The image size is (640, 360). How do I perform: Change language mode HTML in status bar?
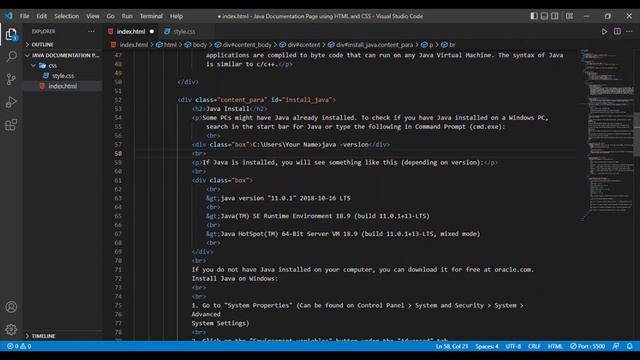click(x=555, y=346)
